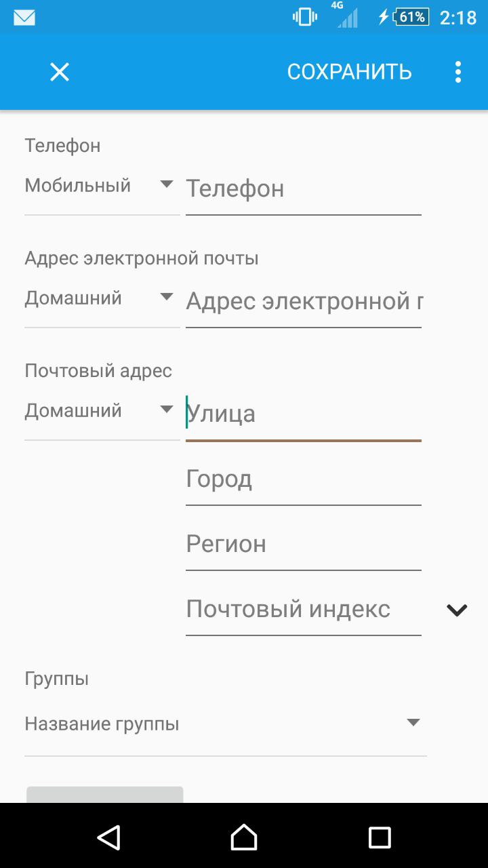Focus the Адрес электронной почты input field
488x868 pixels.
coord(304,301)
